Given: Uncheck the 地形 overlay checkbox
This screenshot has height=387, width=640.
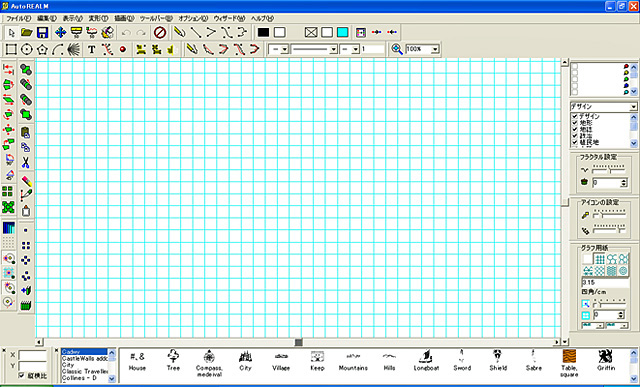Looking at the screenshot, I should (x=575, y=123).
